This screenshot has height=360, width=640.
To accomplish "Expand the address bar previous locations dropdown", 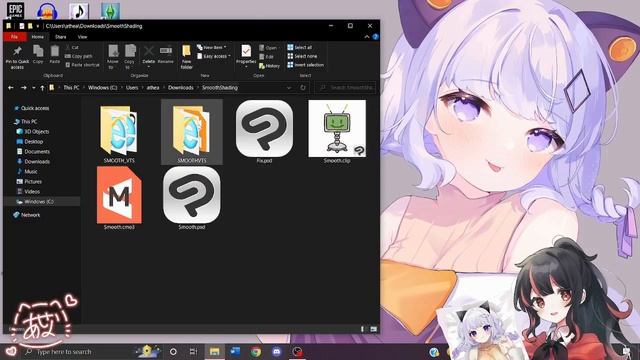I will 289,88.
